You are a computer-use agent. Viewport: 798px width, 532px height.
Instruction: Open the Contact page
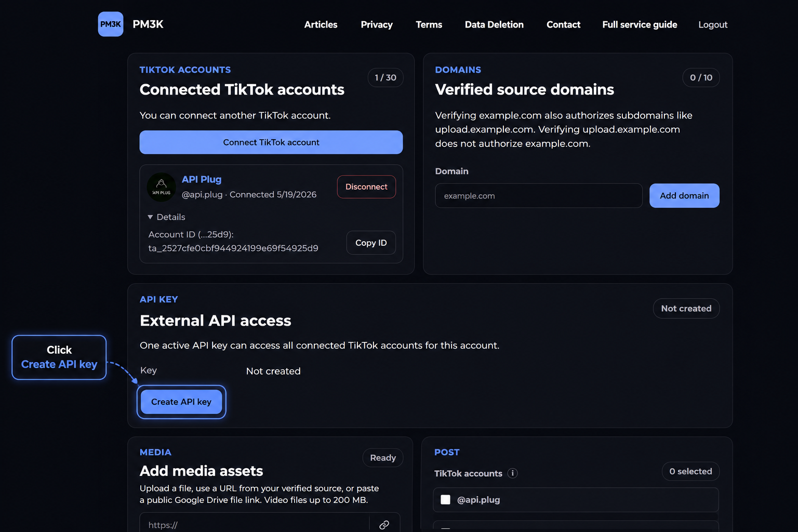tap(563, 24)
